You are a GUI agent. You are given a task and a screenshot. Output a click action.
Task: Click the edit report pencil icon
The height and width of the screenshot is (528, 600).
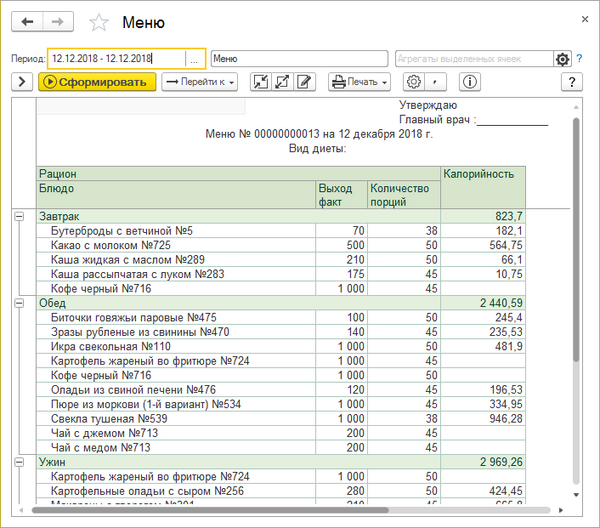[x=304, y=82]
